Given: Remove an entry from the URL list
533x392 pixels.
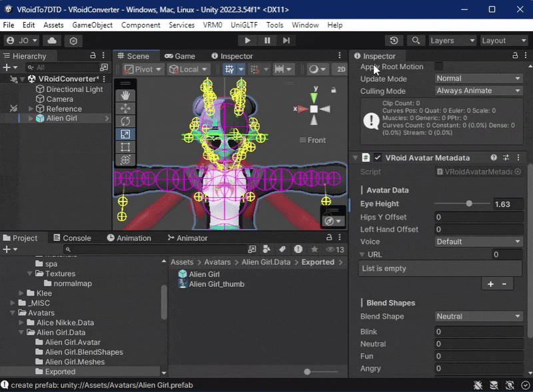Looking at the screenshot, I should coord(504,284).
